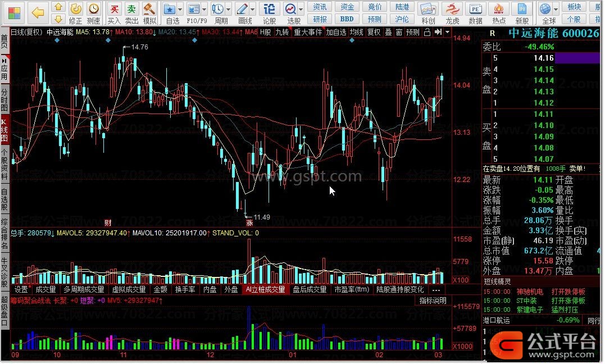This screenshot has width=605, height=364.
Task: Open the 个股资料 sidebar tab
Action: click(4, 164)
